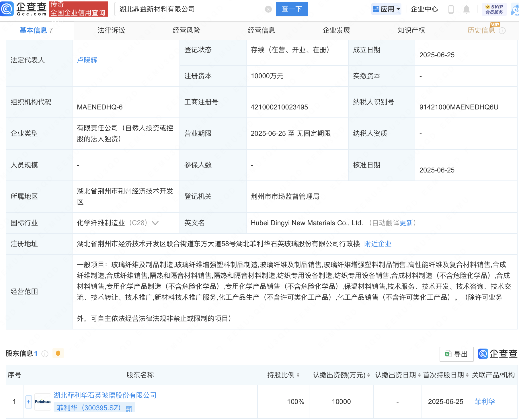Click the Hubei Dingyi New Materials Co., Ltd. text
519x420 pixels.
(x=307, y=223)
